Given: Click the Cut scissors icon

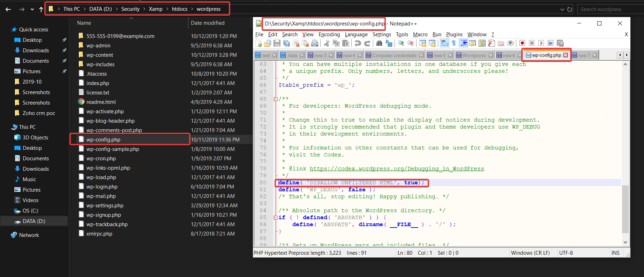Looking at the screenshot, I should pyautogui.click(x=327, y=43).
